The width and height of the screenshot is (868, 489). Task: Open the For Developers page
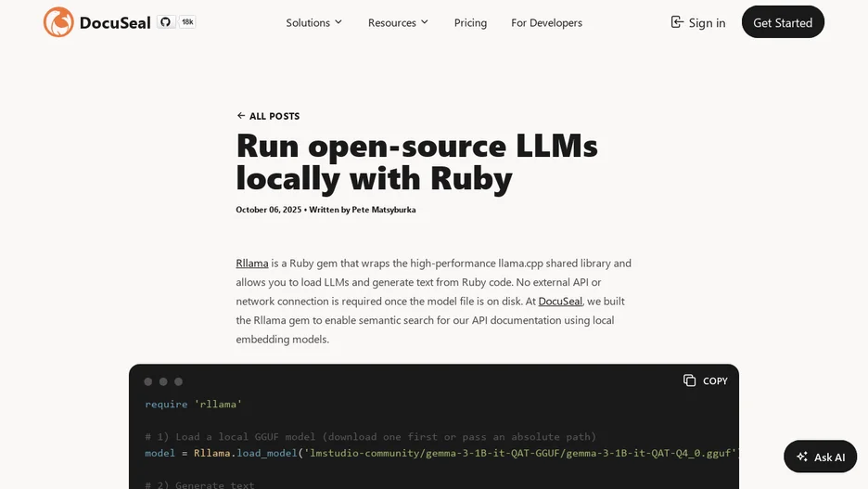[x=546, y=22]
